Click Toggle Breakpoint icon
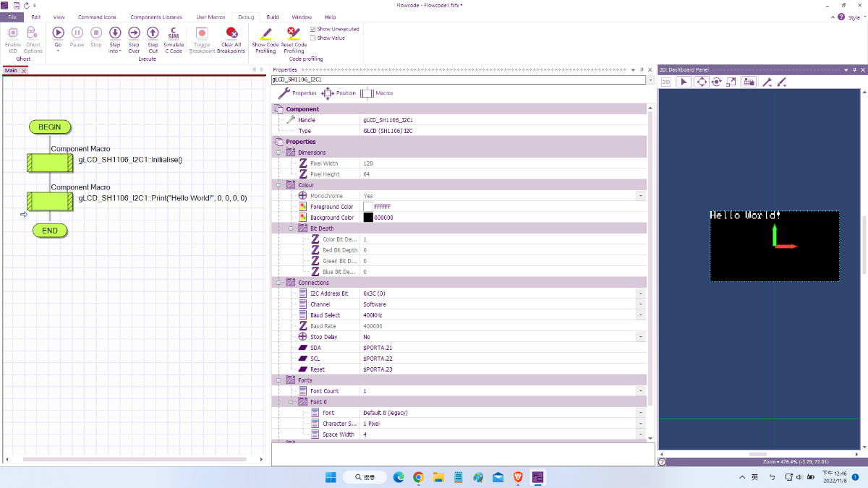868x488 pixels. (203, 33)
